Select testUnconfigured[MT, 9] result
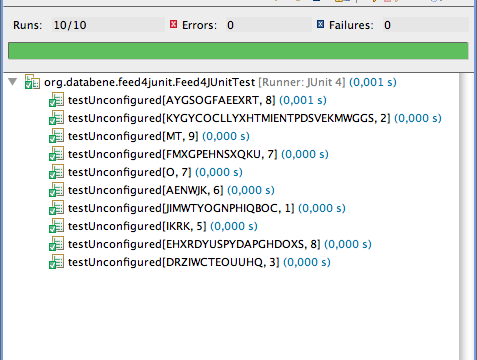Image resolution: width=477 pixels, height=360 pixels. click(x=159, y=136)
